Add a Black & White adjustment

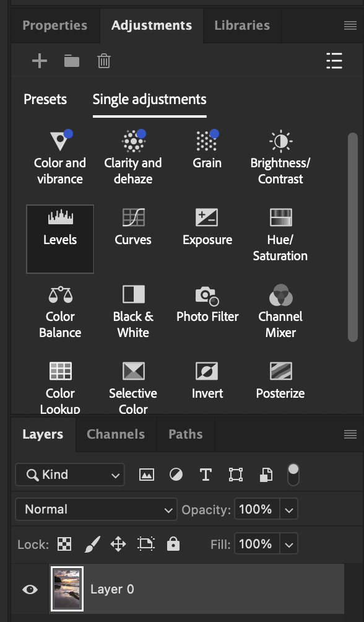point(133,311)
